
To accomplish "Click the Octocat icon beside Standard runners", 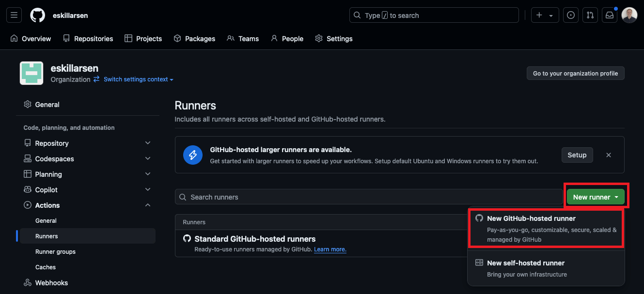I will coord(187,238).
